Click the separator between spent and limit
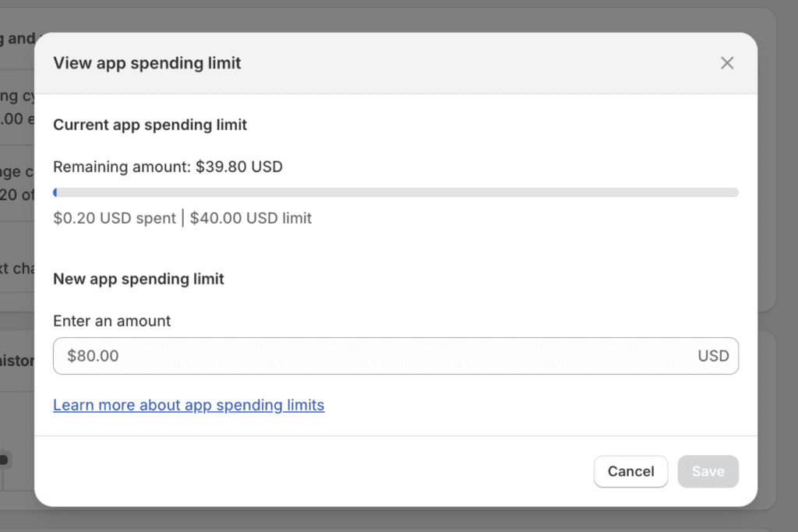The width and height of the screenshot is (798, 532). pyautogui.click(x=183, y=218)
